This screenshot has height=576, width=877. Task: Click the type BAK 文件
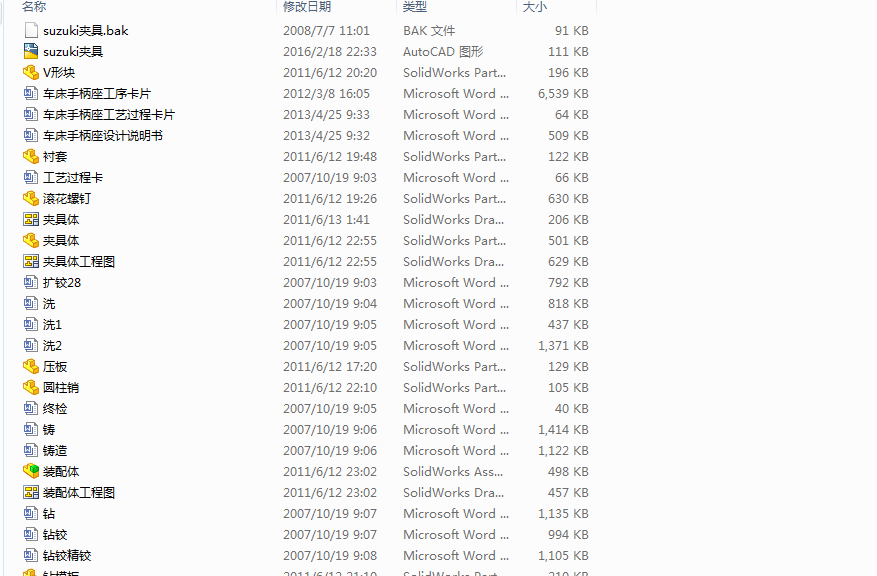(429, 31)
